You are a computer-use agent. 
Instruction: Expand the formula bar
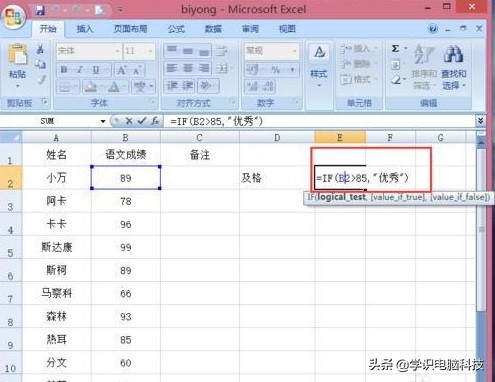480,121
